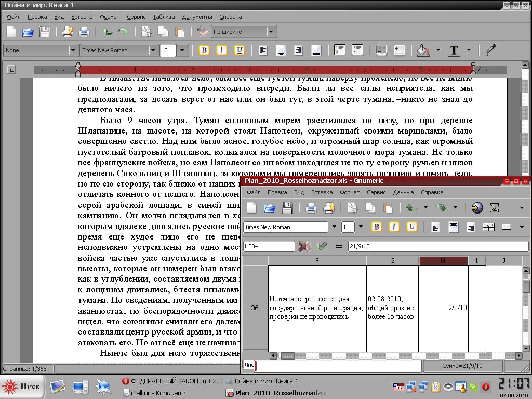Image resolution: width=532 pixels, height=399 pixels.
Task: Insert hyperlink globe icon in Gnumeric
Action: pos(477,208)
